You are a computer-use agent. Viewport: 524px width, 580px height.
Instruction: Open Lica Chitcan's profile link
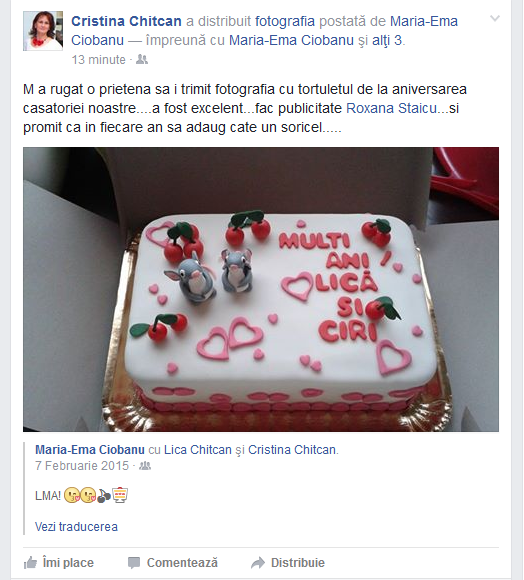point(197,450)
